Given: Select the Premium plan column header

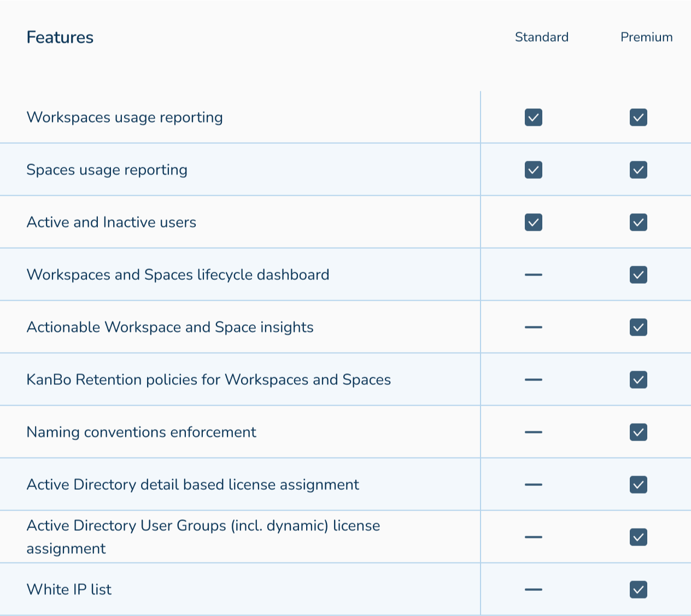Looking at the screenshot, I should (646, 37).
